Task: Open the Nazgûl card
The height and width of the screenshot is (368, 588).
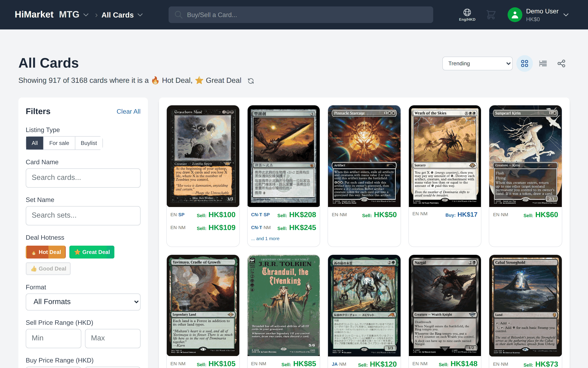Action: pos(445,305)
